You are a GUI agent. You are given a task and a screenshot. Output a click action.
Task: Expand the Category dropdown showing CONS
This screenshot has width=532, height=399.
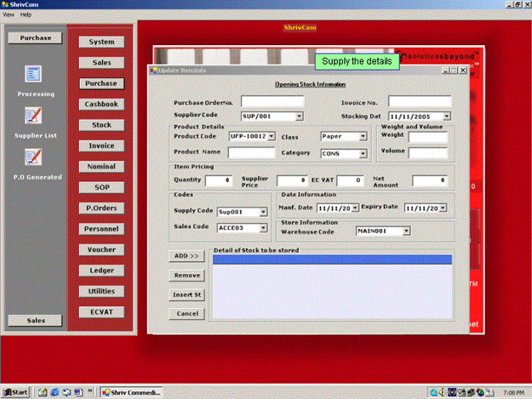(363, 154)
